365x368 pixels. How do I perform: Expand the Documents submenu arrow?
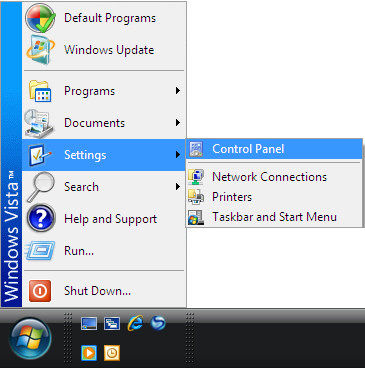click(x=178, y=123)
